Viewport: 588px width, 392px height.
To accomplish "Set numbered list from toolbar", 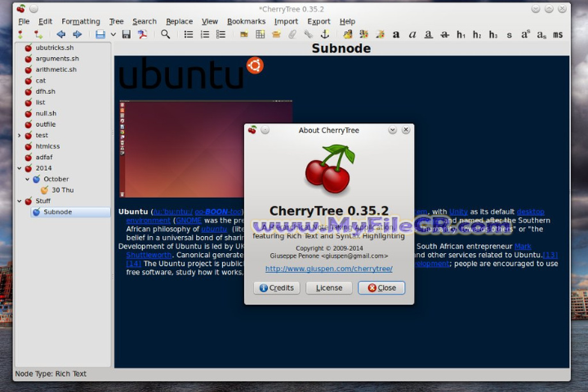I will pyautogui.click(x=205, y=34).
